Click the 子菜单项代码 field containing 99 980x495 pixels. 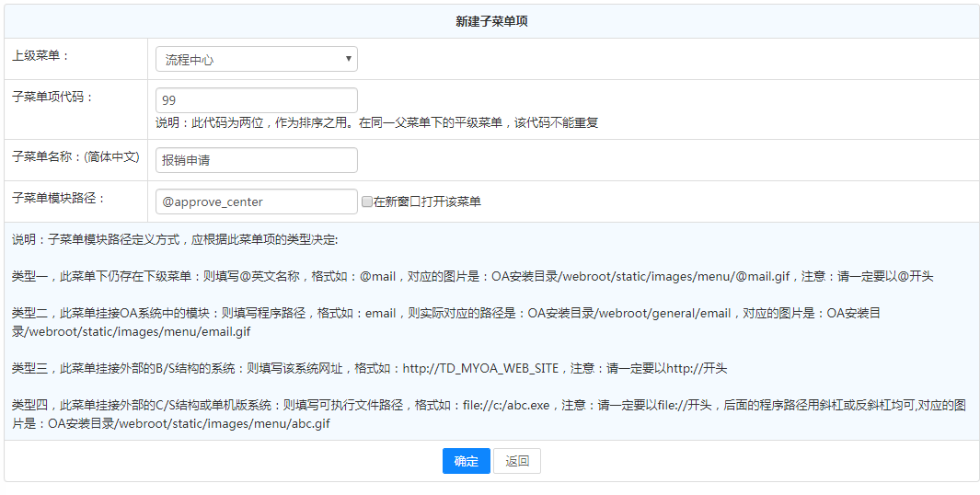click(256, 100)
